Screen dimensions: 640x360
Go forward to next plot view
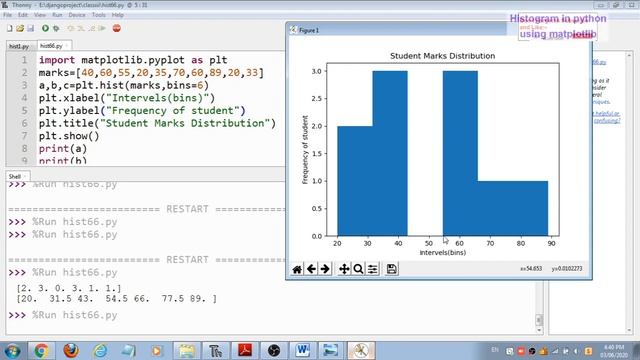tap(325, 269)
